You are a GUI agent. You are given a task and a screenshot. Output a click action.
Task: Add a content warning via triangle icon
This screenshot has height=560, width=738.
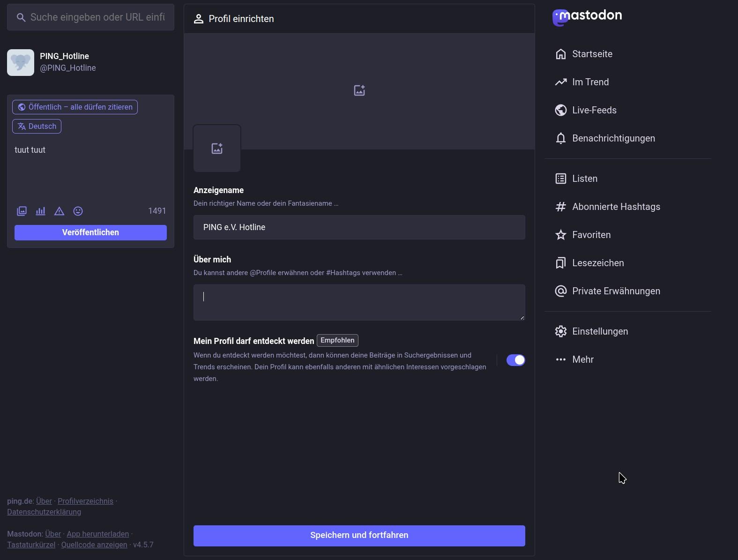59,211
